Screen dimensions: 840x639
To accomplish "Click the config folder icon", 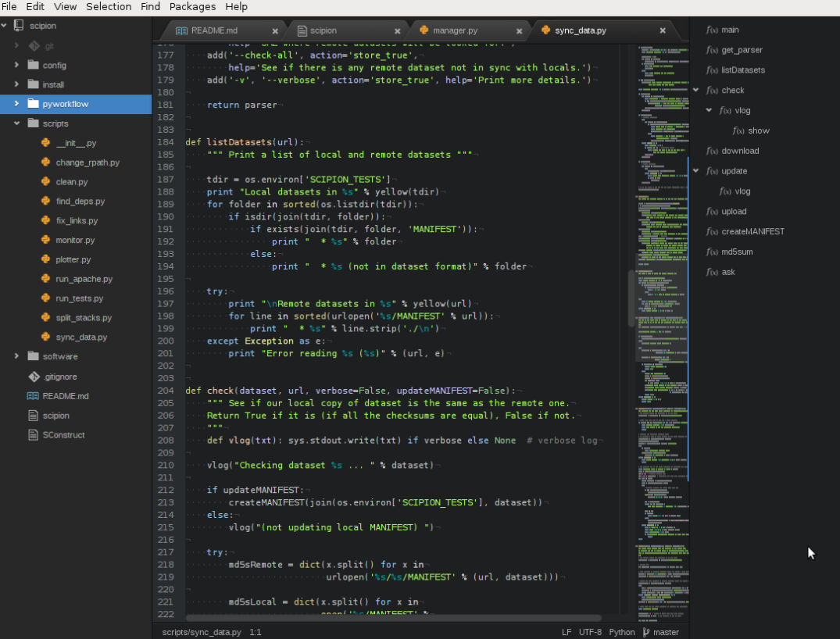I will 34,65.
